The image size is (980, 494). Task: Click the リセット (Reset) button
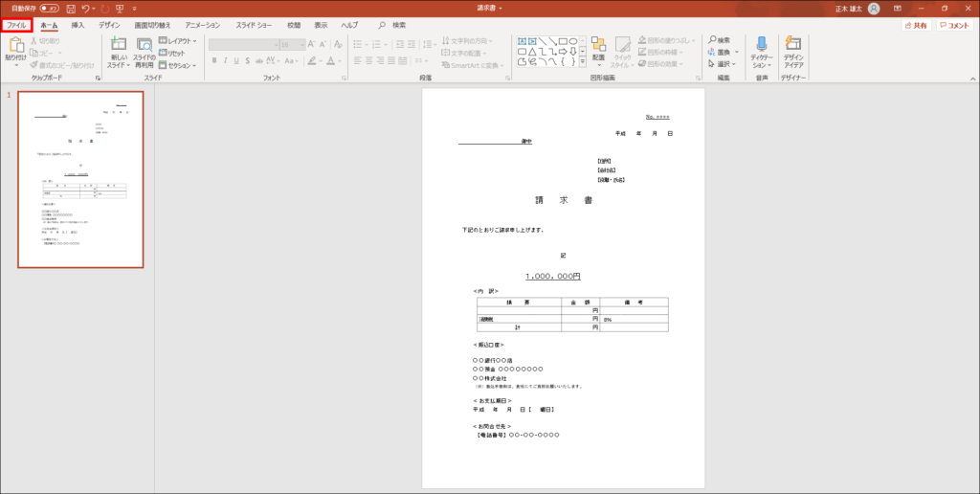pyautogui.click(x=172, y=54)
